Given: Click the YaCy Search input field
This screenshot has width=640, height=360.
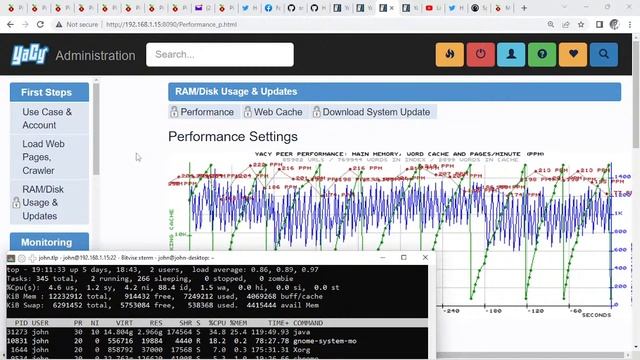Looking at the screenshot, I should click(220, 54).
